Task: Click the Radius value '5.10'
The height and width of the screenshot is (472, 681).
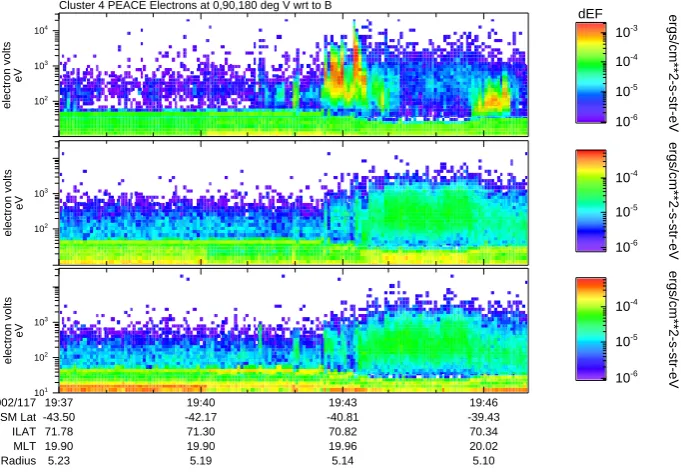Action: click(484, 460)
